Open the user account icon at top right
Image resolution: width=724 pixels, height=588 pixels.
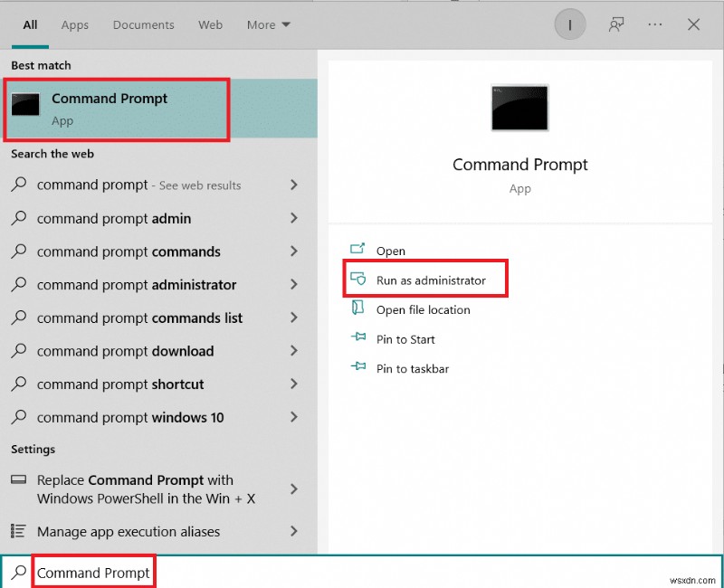pyautogui.click(x=569, y=24)
